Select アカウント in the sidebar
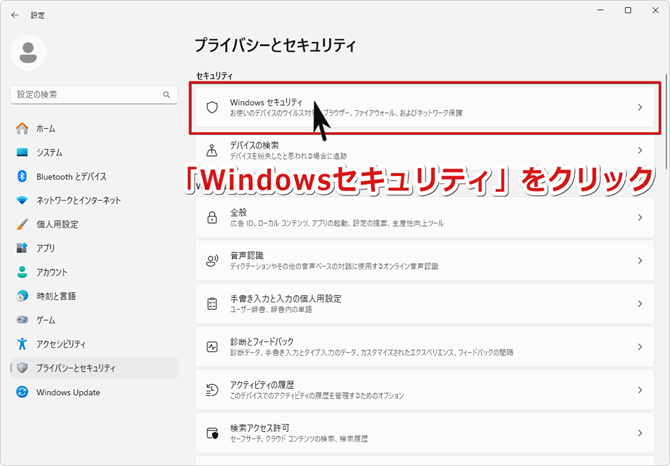The height and width of the screenshot is (466, 670). (94, 272)
